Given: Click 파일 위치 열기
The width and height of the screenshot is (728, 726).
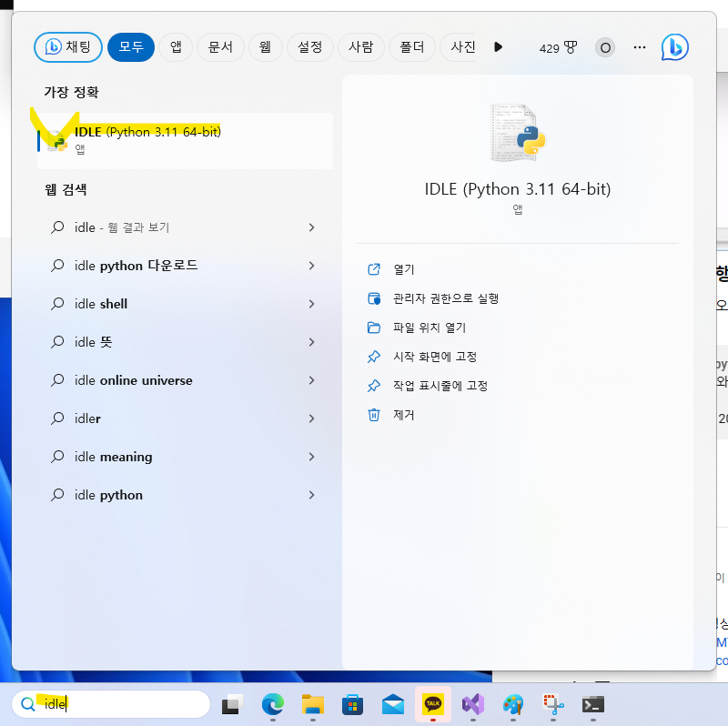Looking at the screenshot, I should point(429,328).
